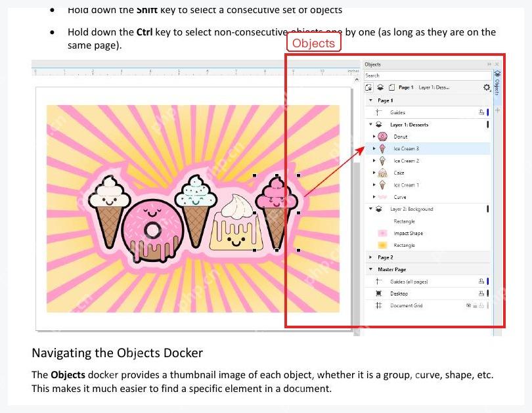Toggle the Document Grid lock icon
532x413 pixels.
[475, 305]
